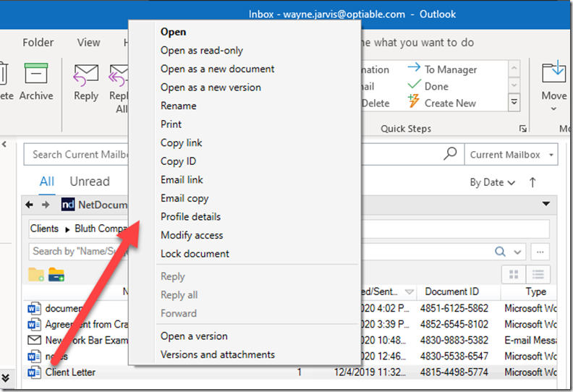Click the double chevron at bottom left
This screenshot has height=392, width=573.
[x=6, y=378]
